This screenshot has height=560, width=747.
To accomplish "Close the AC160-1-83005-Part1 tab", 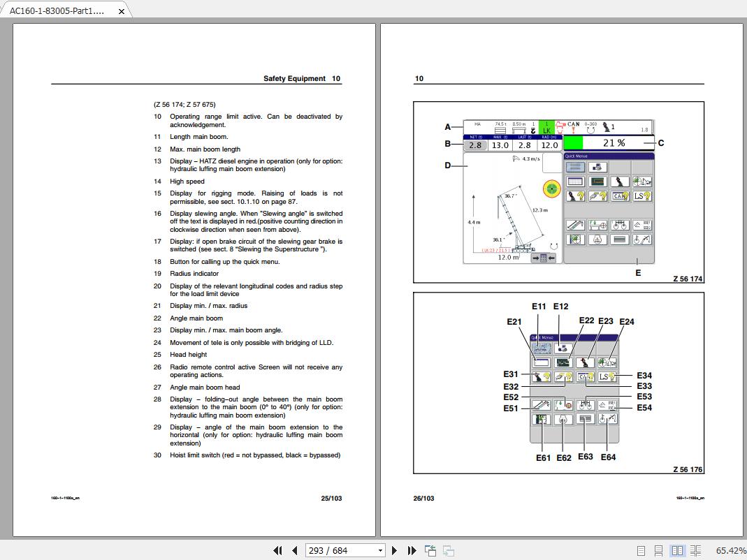I will [x=119, y=10].
